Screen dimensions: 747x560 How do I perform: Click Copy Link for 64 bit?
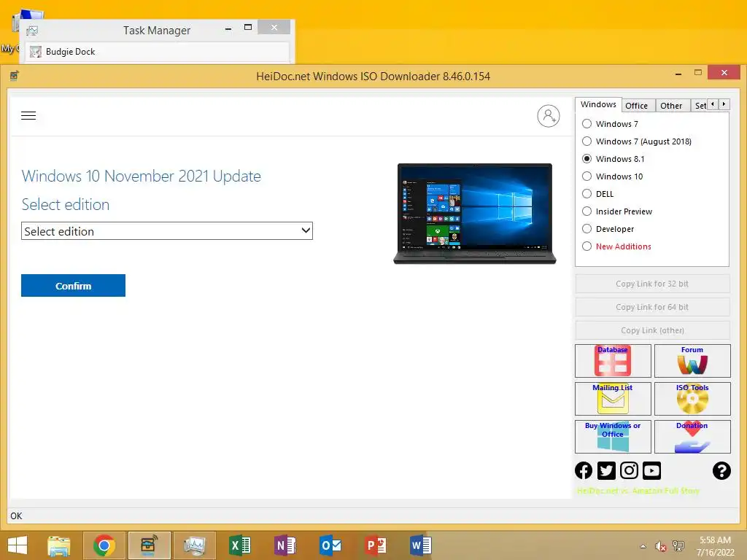click(x=652, y=307)
